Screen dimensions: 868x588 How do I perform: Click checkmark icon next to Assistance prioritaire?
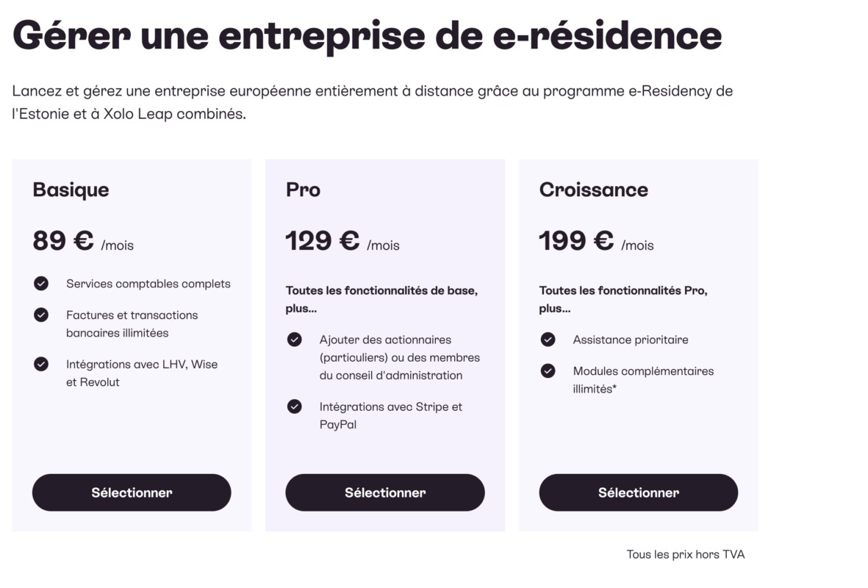[548, 340]
